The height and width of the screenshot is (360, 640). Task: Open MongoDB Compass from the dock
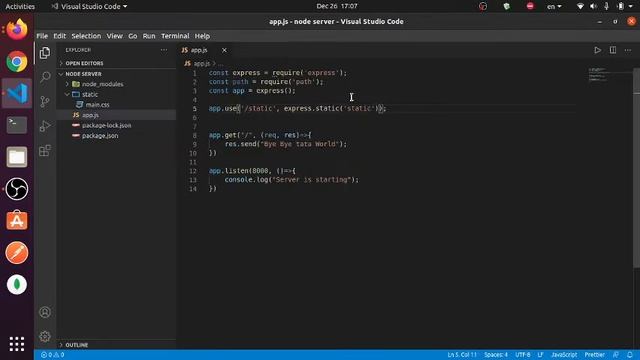17,284
